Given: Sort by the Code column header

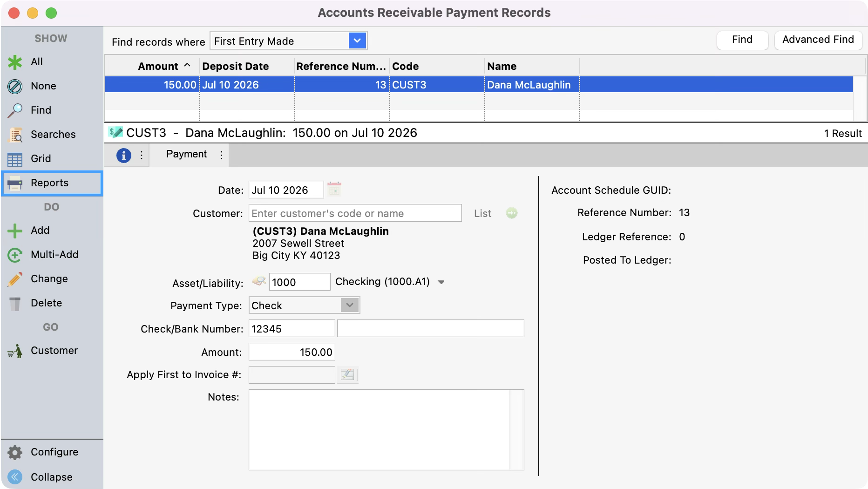Looking at the screenshot, I should tap(437, 66).
